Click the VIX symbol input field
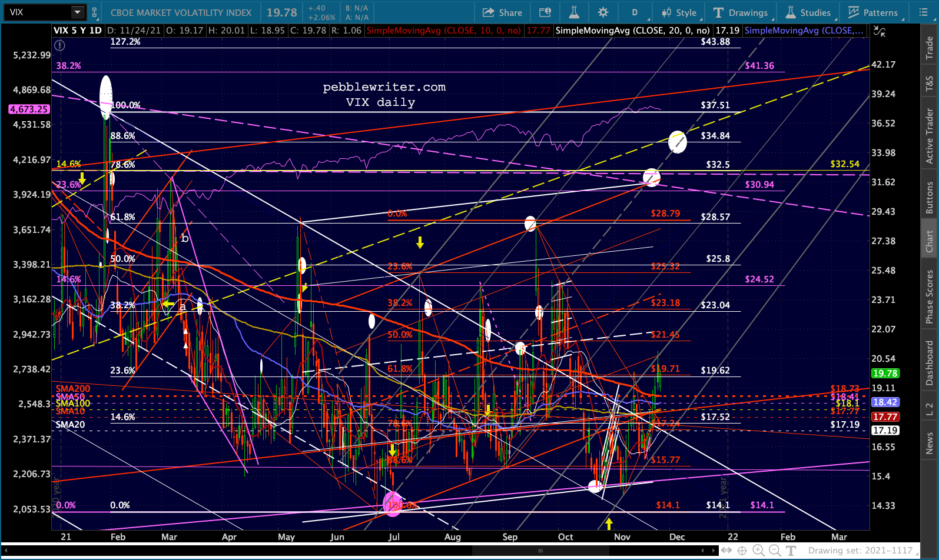 click(x=38, y=12)
